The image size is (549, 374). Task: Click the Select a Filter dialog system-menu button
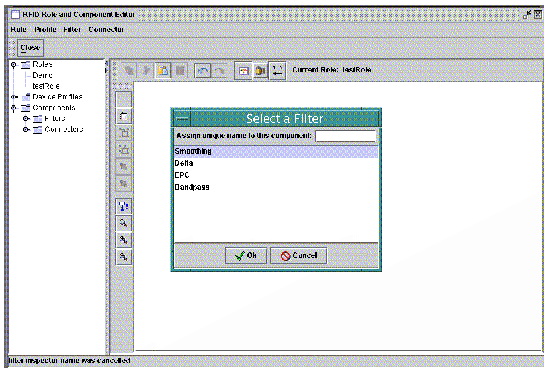(182, 119)
